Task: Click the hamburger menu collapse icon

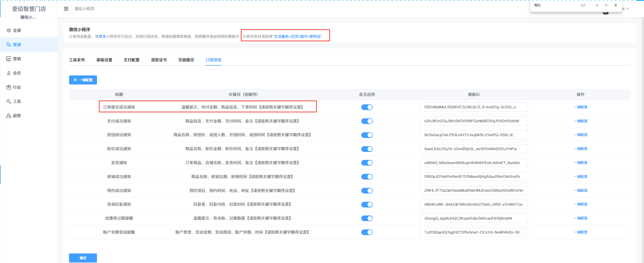Action: point(66,9)
